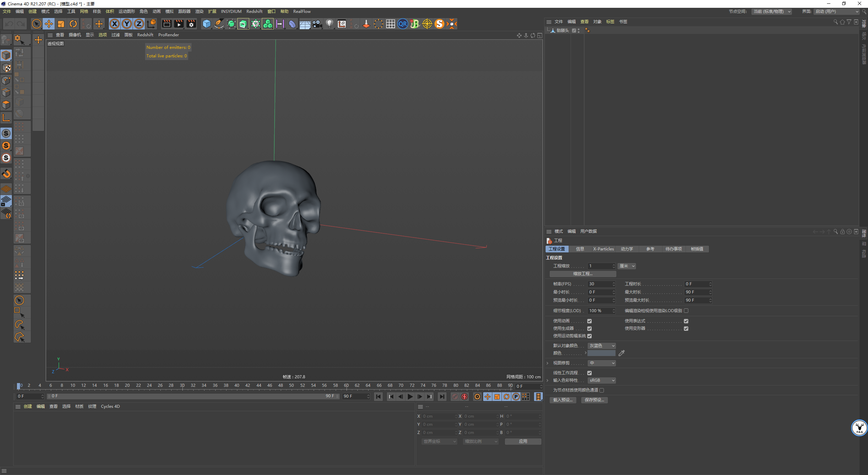868x475 pixels.
Task: Open the MoGraph Cloner green cubes icon
Action: click(268, 24)
